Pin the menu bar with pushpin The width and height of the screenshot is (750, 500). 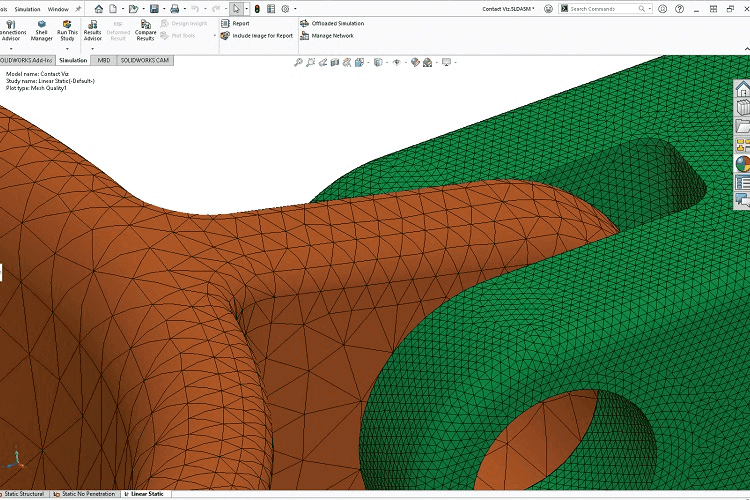pyautogui.click(x=78, y=9)
